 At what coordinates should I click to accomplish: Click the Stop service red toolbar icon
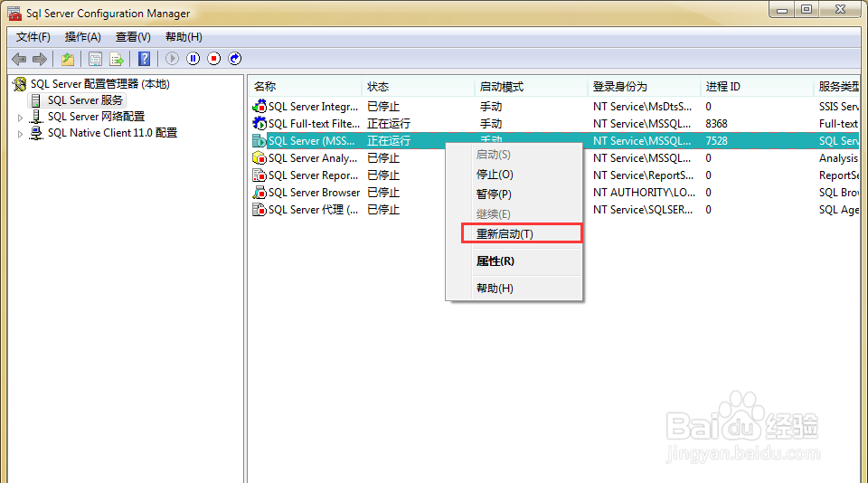point(214,58)
